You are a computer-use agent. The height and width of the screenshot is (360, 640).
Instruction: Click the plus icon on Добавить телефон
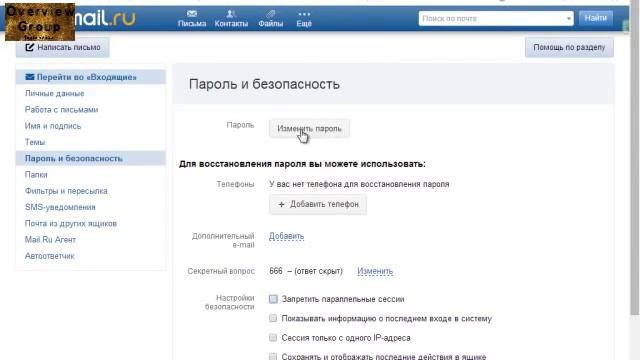(x=281, y=204)
